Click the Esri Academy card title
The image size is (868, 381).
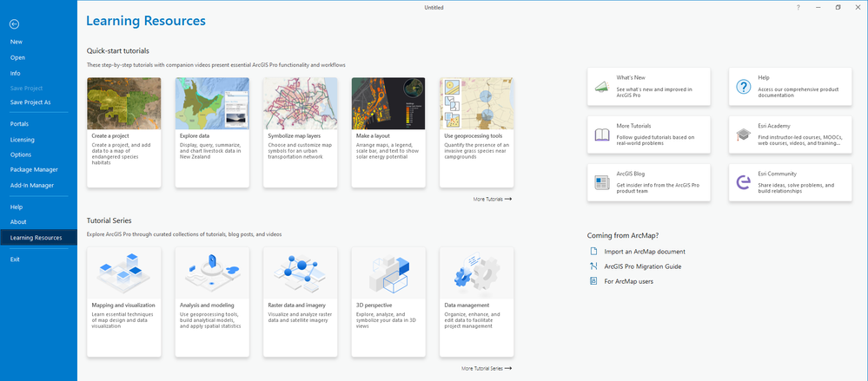pyautogui.click(x=774, y=126)
